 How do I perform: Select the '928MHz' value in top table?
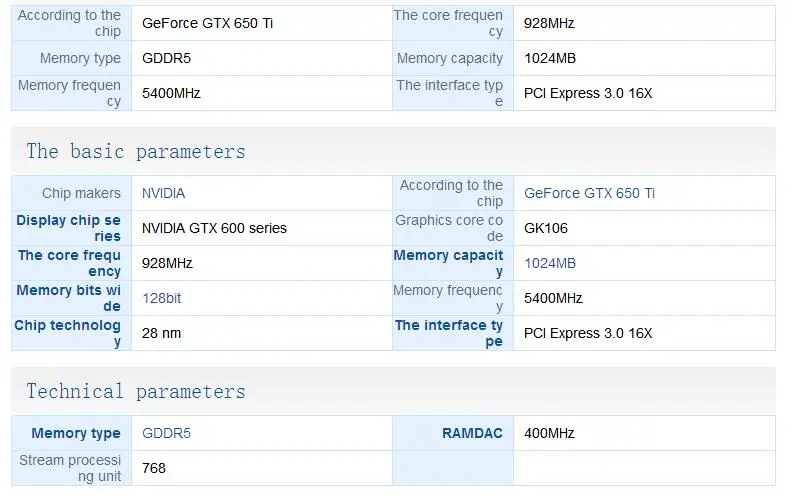click(x=549, y=23)
